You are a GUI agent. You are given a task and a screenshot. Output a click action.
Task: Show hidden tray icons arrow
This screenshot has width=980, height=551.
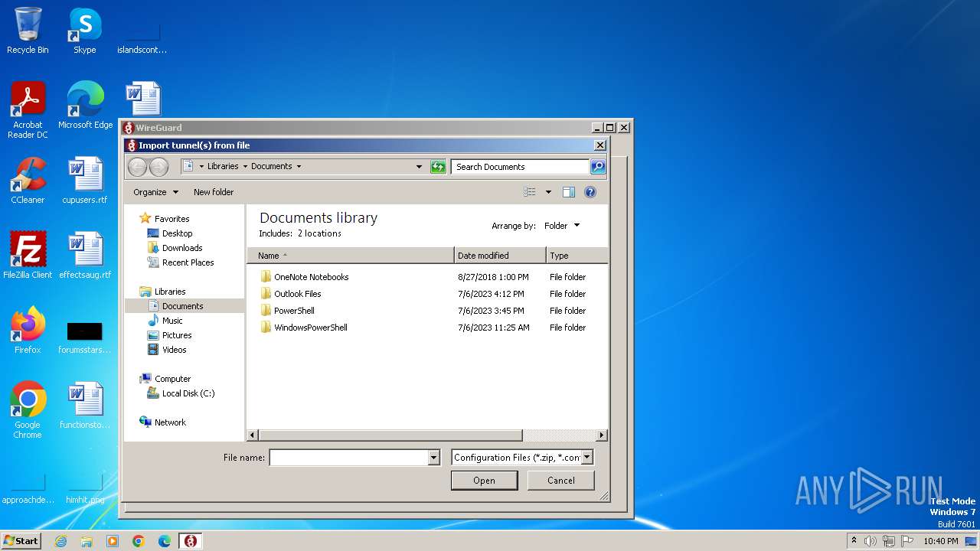[854, 541]
